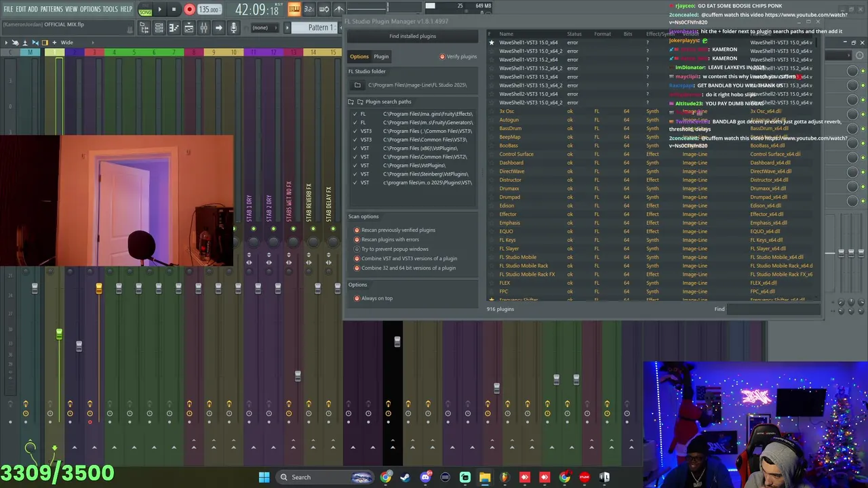Image resolution: width=868 pixels, height=488 pixels.
Task: Open Steam from the taskbar
Action: click(x=405, y=477)
